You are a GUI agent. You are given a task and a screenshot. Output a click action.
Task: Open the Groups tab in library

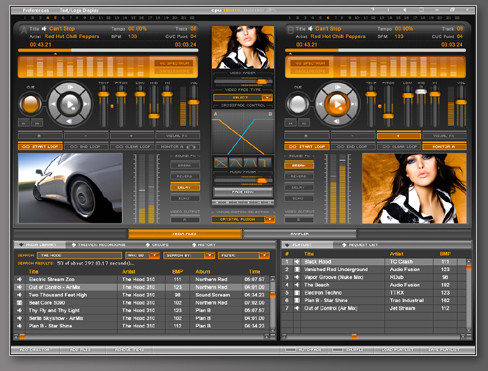click(157, 245)
